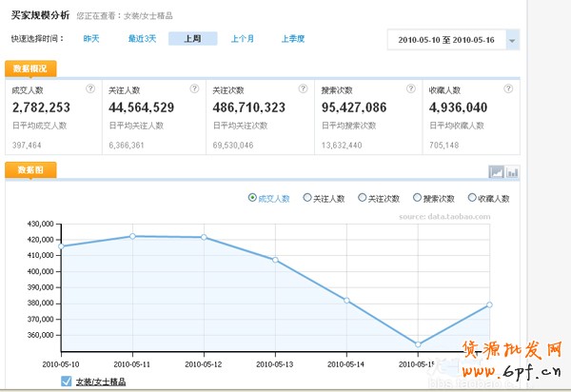Select 关注次数 radio button
Image resolution: width=571 pixels, height=392 pixels.
362,198
